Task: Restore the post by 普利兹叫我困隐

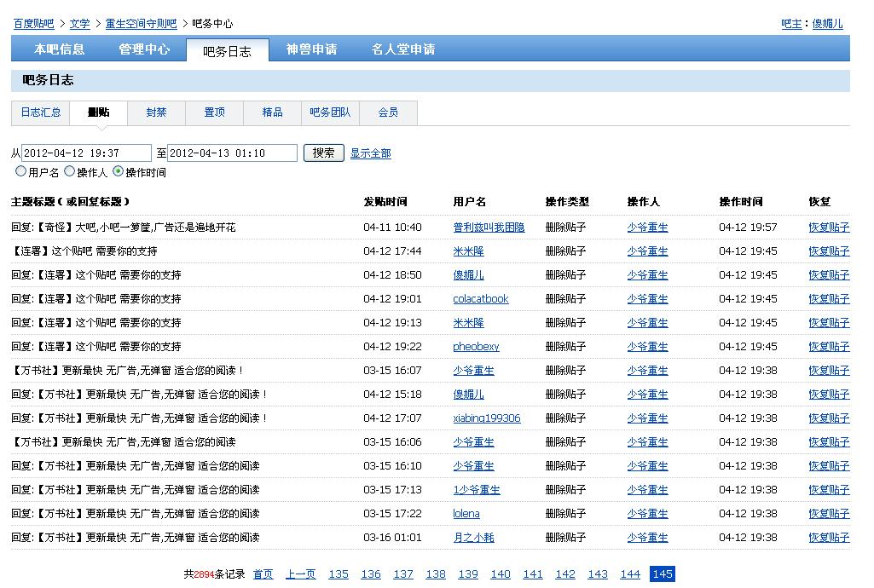Action: 829,228
